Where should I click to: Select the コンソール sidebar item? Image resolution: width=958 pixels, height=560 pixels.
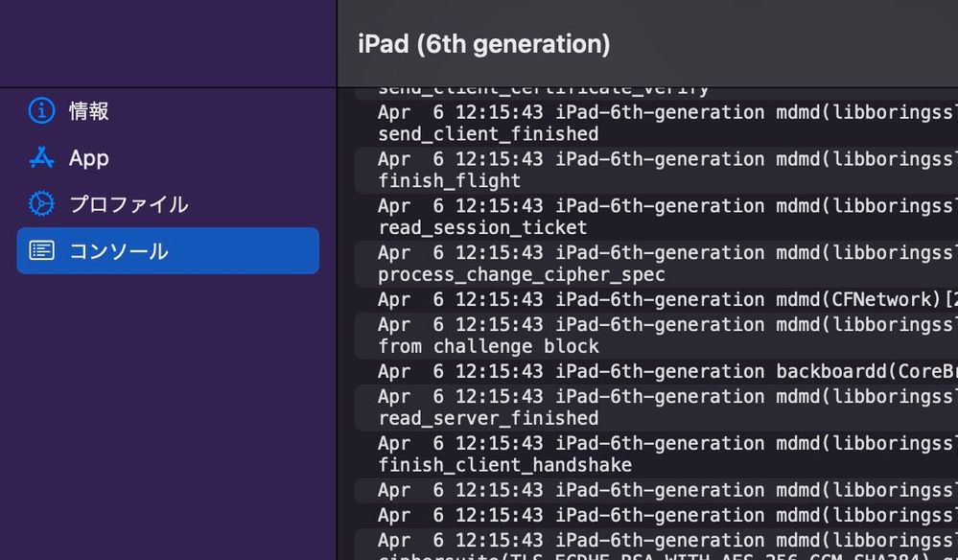pyautogui.click(x=168, y=250)
